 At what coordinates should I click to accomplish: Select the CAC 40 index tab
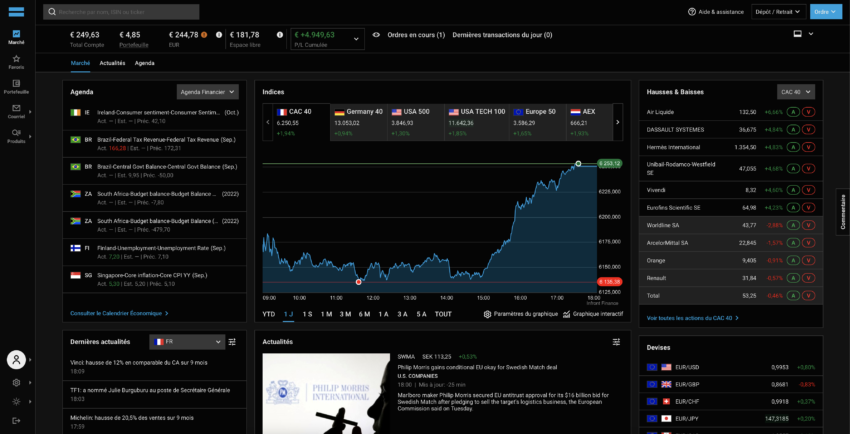coord(301,122)
